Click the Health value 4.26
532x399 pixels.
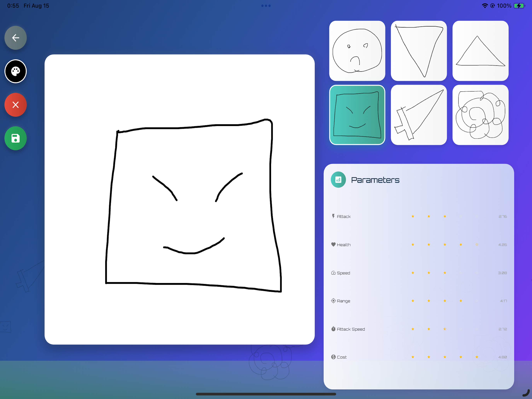pos(502,245)
